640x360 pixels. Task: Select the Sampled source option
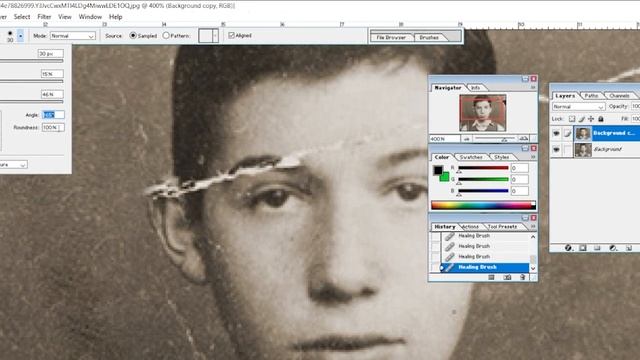[x=133, y=36]
